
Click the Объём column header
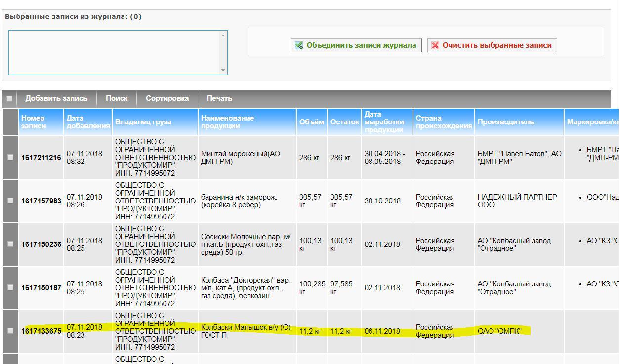coord(312,122)
